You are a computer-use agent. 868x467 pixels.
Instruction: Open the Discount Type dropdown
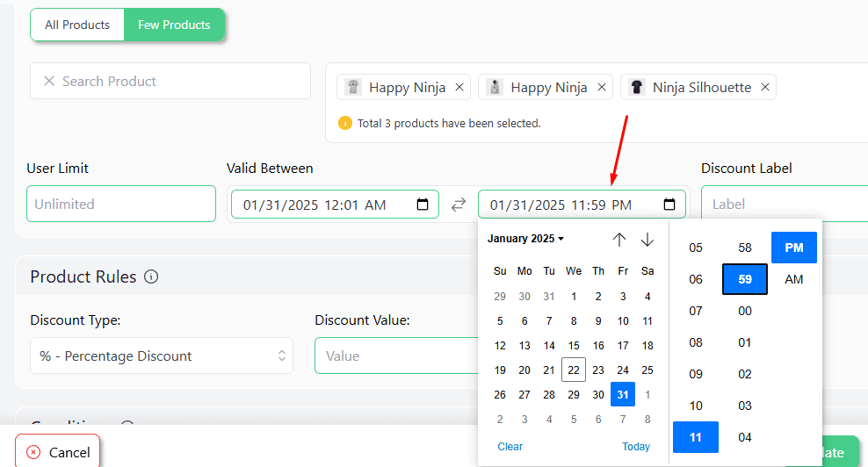(x=162, y=356)
